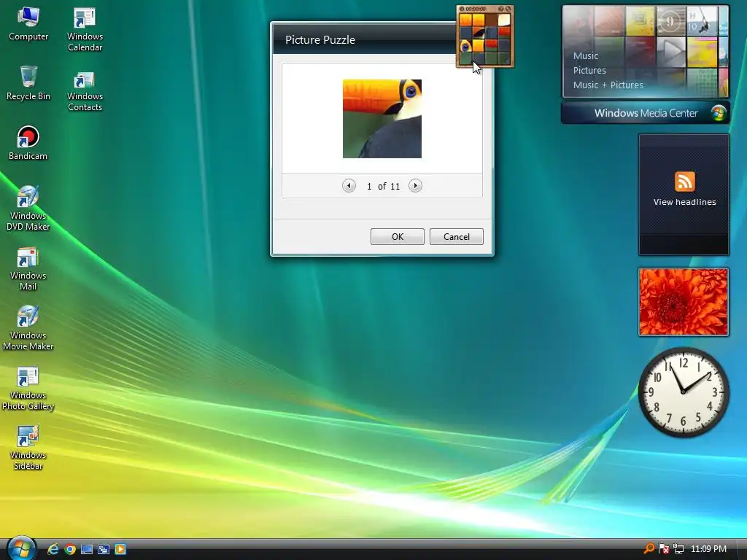Click View headlines in the feed gadget
Screen dimensions: 747x560
pos(684,202)
